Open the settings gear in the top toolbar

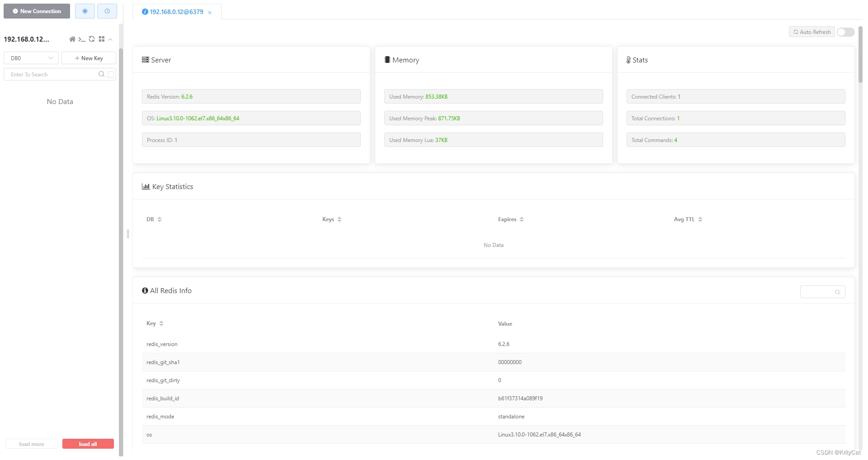point(85,11)
